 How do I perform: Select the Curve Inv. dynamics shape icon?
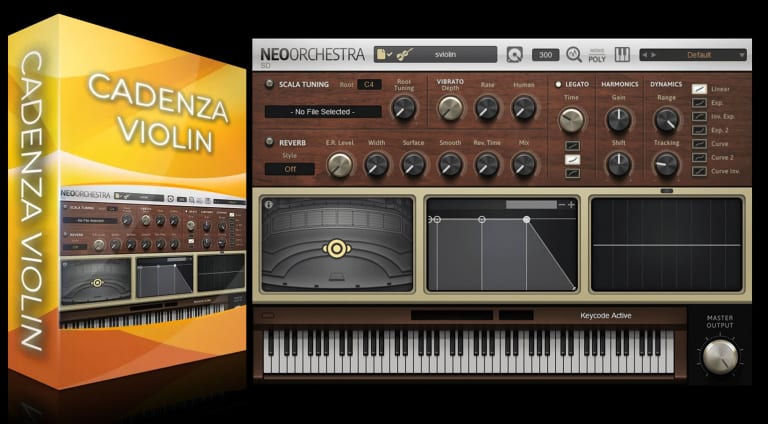coord(699,171)
